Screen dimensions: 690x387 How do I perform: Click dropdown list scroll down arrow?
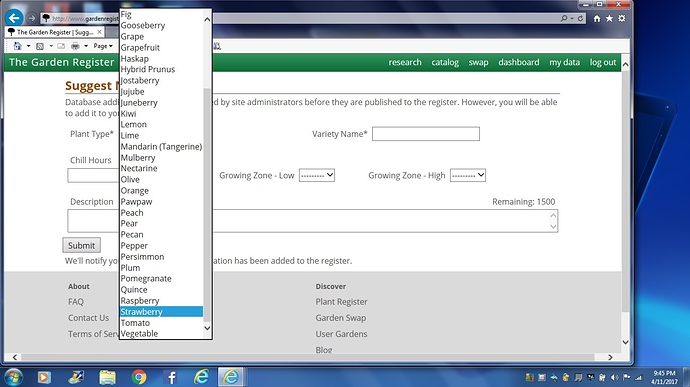point(207,328)
